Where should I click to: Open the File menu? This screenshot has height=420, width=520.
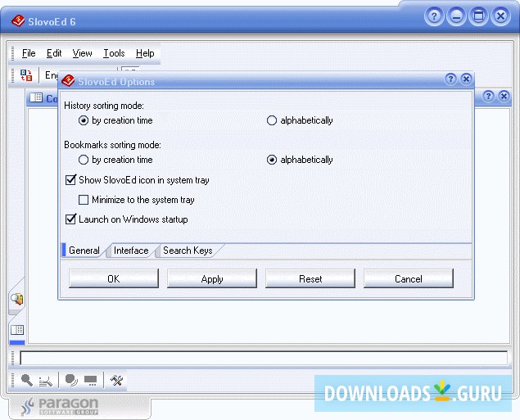coord(29,53)
